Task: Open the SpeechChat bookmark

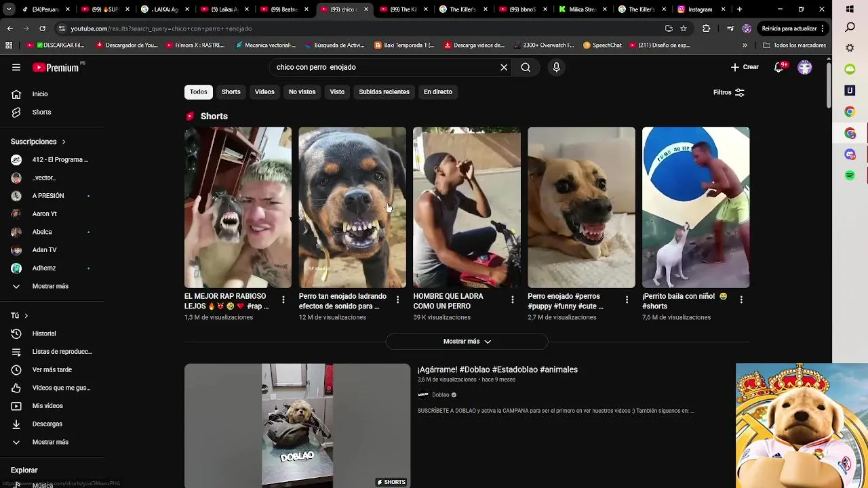Action: (x=602, y=45)
